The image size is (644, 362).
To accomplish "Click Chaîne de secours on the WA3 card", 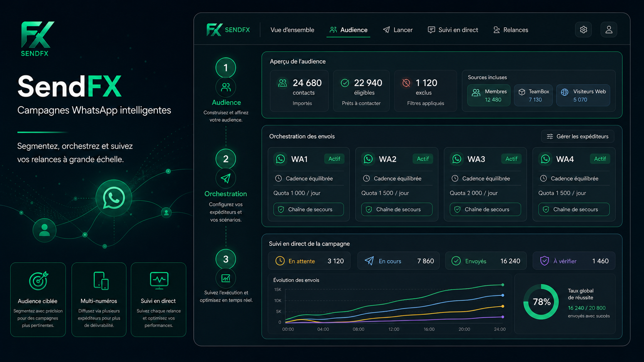I will click(485, 209).
